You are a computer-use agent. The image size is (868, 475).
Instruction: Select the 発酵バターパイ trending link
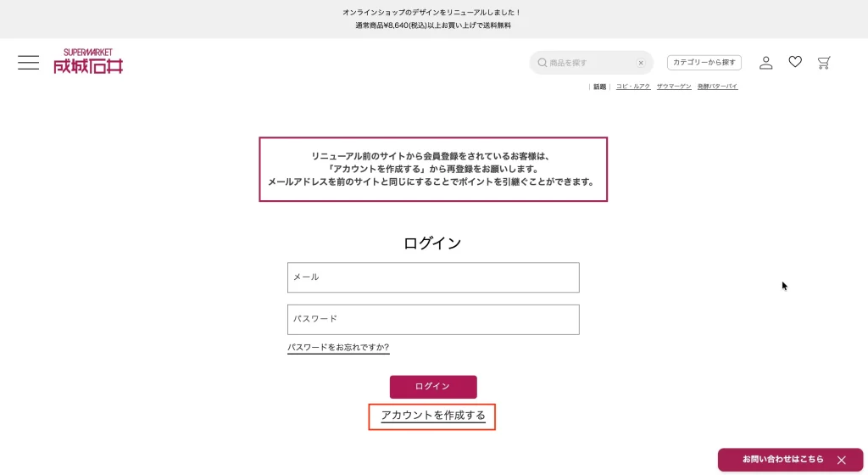tap(717, 87)
